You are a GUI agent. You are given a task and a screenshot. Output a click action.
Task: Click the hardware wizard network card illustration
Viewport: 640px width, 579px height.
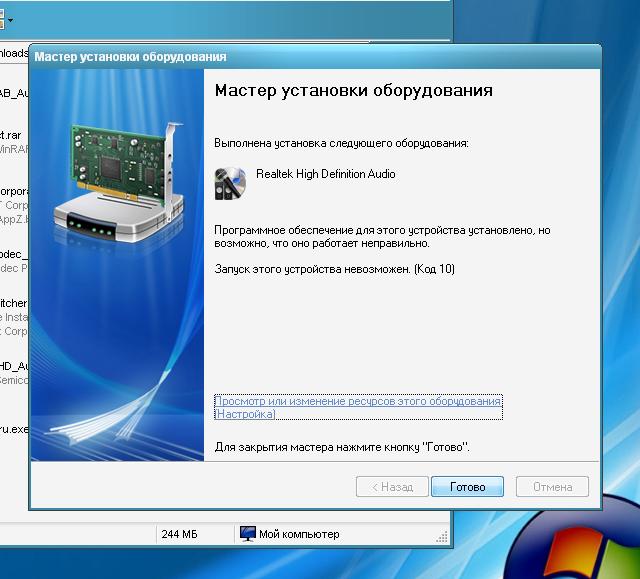[119, 182]
